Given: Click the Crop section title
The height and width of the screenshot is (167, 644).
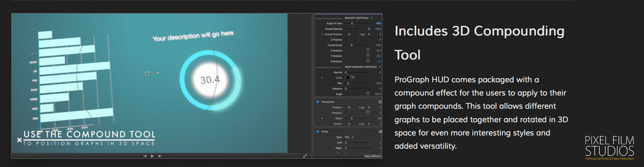Looking at the screenshot, I should point(325,132).
